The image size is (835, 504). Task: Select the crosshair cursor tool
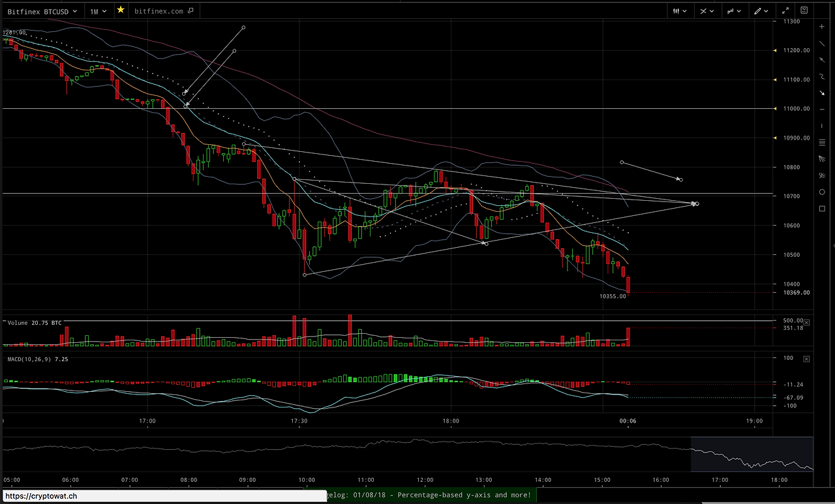pos(822,26)
